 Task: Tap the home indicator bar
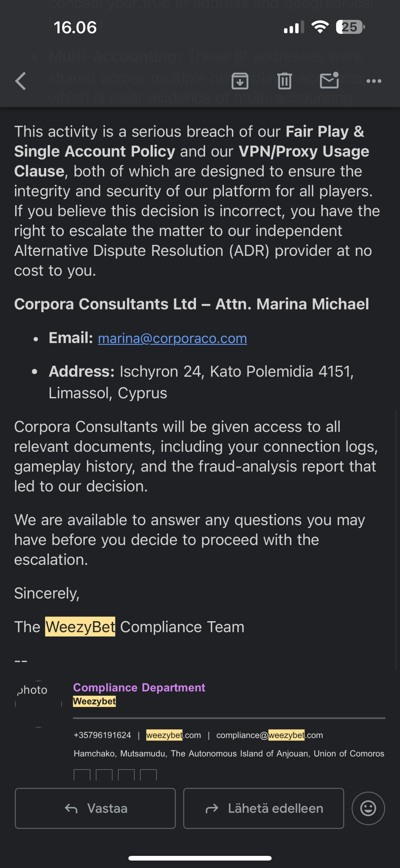click(x=200, y=858)
